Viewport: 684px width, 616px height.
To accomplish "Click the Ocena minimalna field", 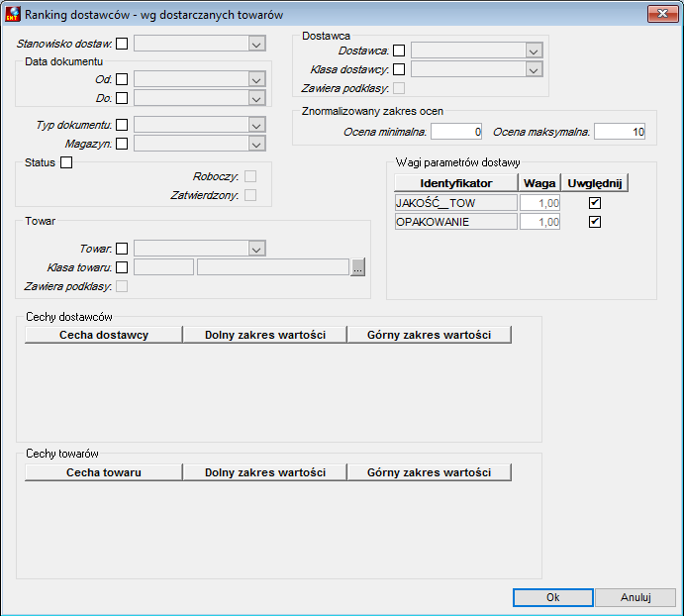I will pyautogui.click(x=456, y=132).
